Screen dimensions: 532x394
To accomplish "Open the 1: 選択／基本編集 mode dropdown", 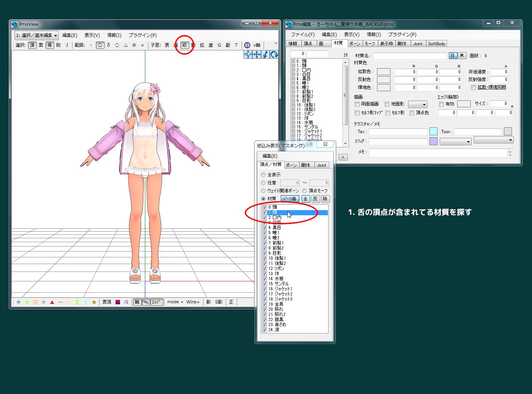I will pyautogui.click(x=36, y=35).
